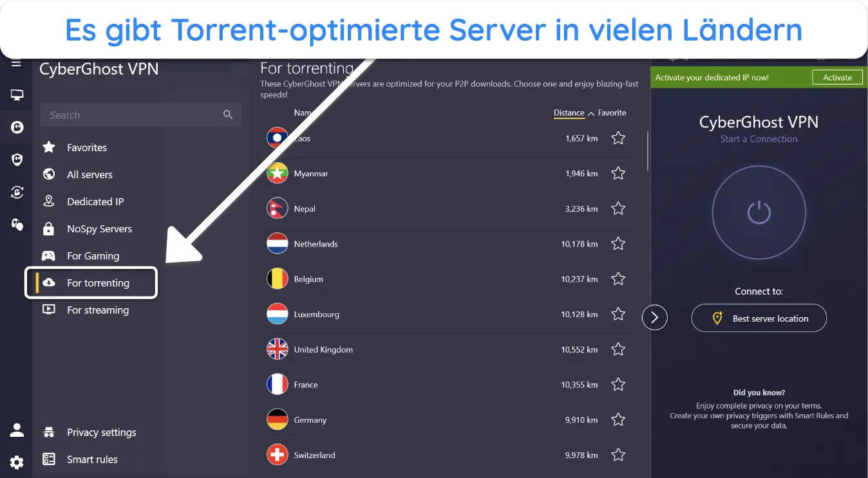
Task: Favorite the Netherlands server star
Action: (x=618, y=244)
